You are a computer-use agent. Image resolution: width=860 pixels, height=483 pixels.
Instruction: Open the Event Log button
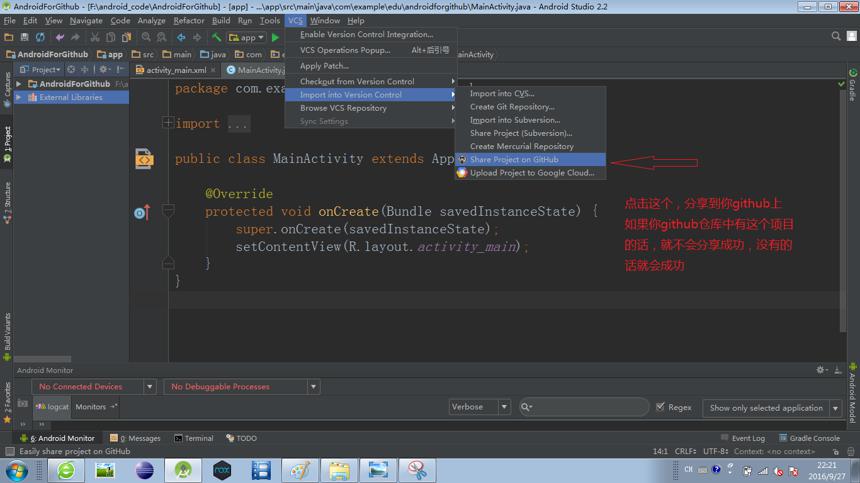point(743,438)
